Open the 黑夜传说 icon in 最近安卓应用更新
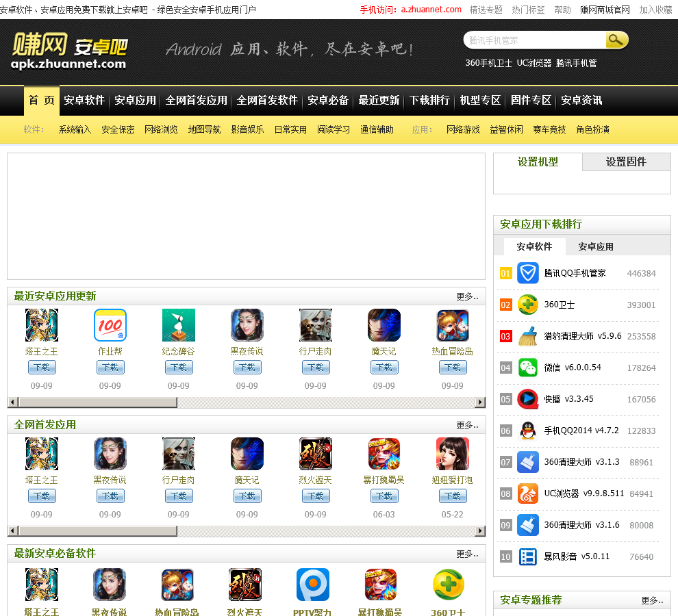The image size is (678, 616). [247, 325]
